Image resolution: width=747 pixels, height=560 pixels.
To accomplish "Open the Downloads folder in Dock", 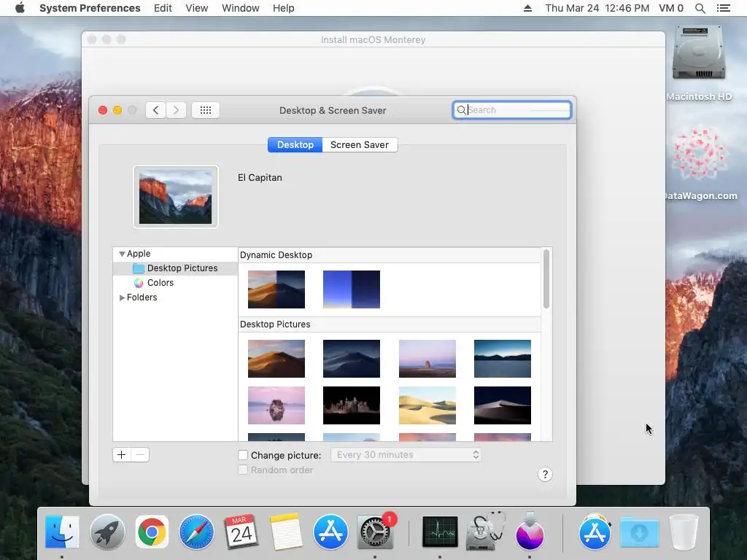I will point(639,532).
